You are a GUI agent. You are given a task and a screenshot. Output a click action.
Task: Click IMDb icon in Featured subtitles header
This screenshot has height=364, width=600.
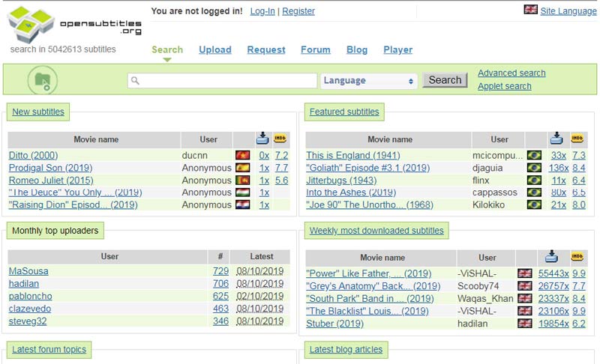pos(577,139)
